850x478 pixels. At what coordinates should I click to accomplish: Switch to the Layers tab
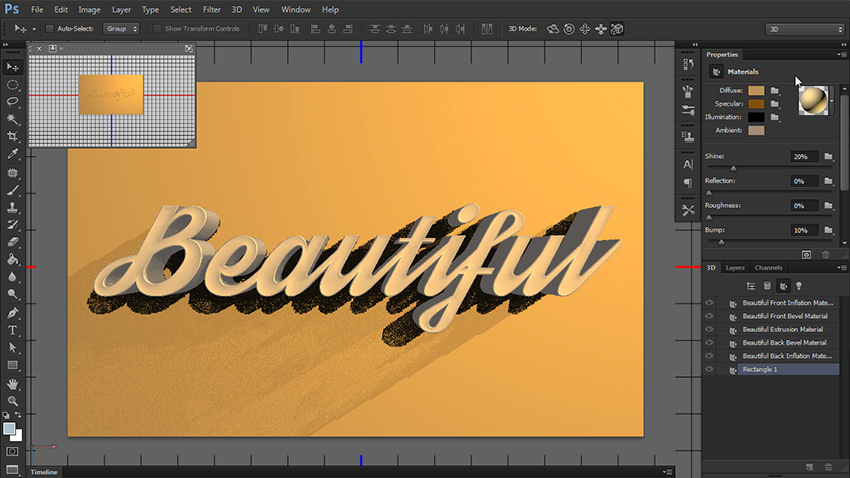tap(735, 268)
